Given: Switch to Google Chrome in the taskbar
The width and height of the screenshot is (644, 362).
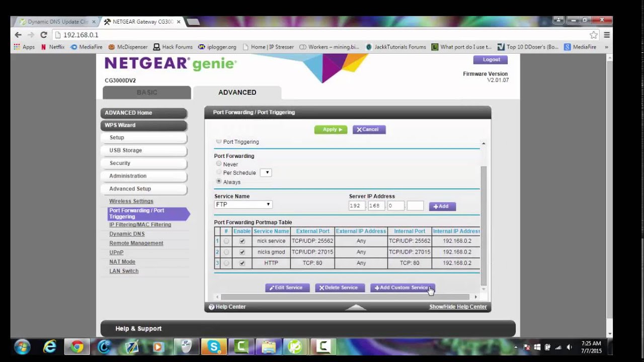Looking at the screenshot, I should (x=77, y=347).
